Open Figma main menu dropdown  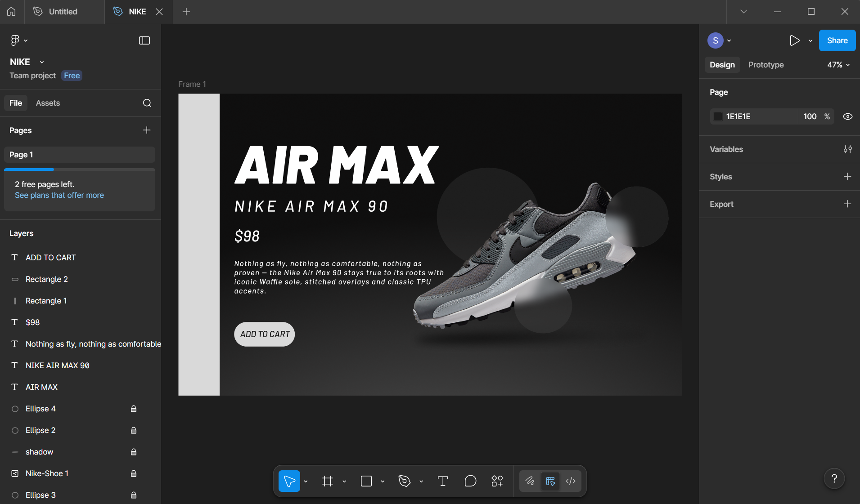coord(18,40)
